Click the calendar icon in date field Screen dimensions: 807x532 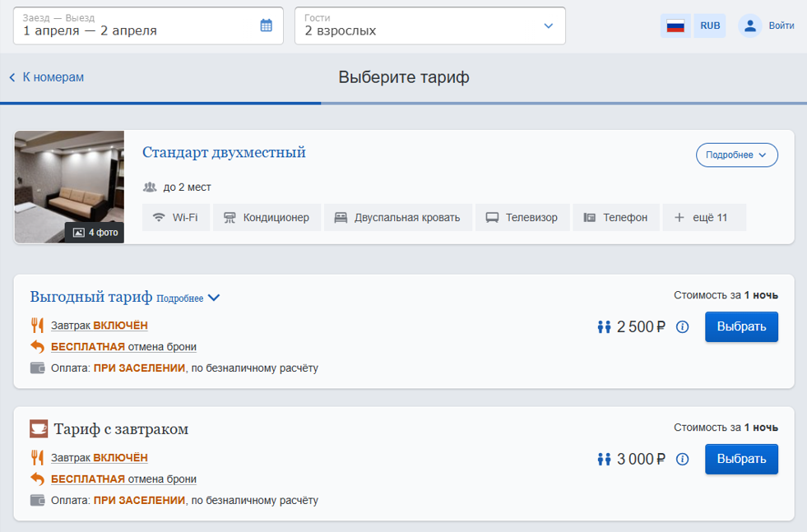click(266, 25)
